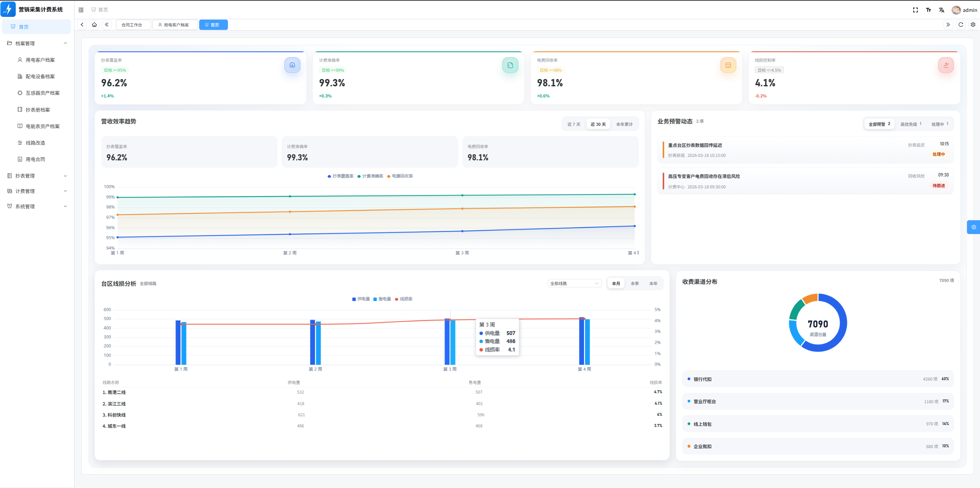This screenshot has height=488, width=980.
Task: Collapse the sidebar with the menu fold icon
Action: click(x=81, y=10)
